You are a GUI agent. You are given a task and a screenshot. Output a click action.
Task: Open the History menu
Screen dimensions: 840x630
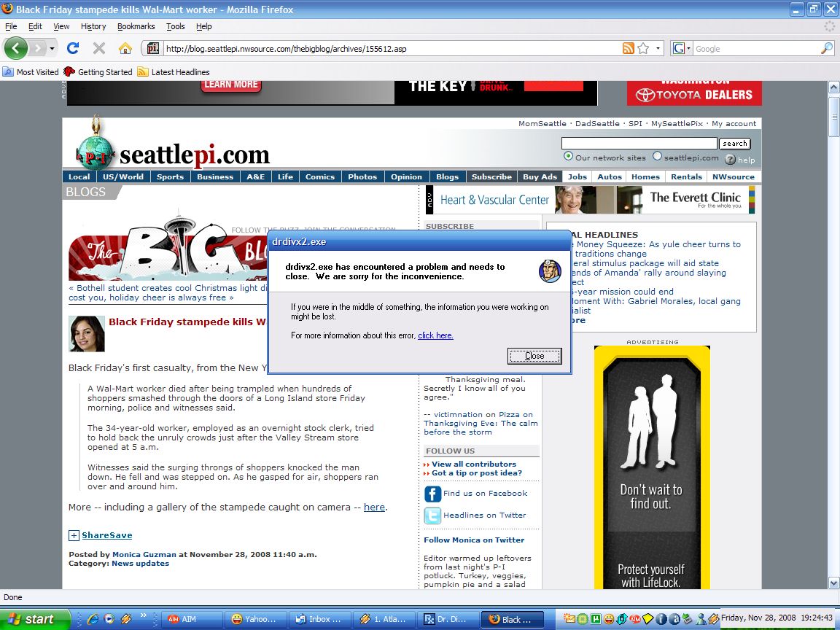click(x=93, y=26)
